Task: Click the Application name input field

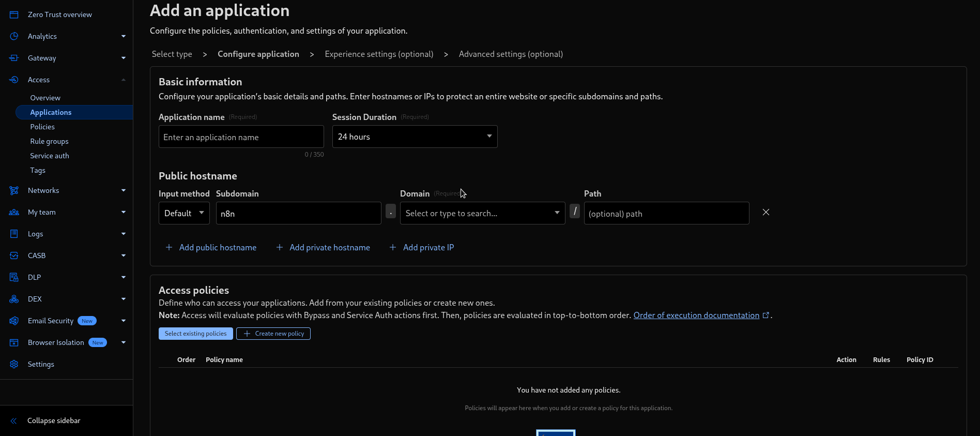Action: (x=241, y=137)
